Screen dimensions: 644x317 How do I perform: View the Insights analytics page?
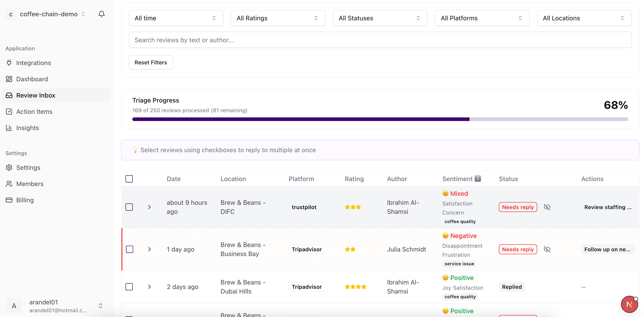[x=28, y=128]
